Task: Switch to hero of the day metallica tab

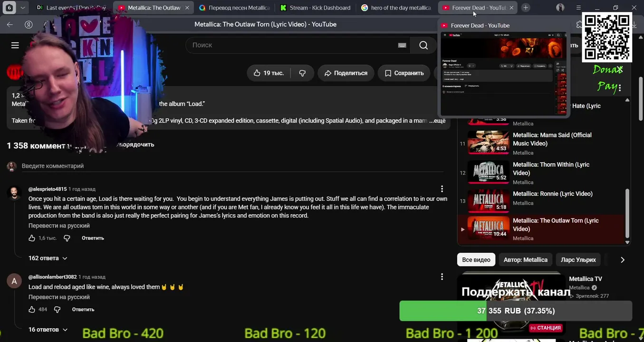Action: pos(396,8)
